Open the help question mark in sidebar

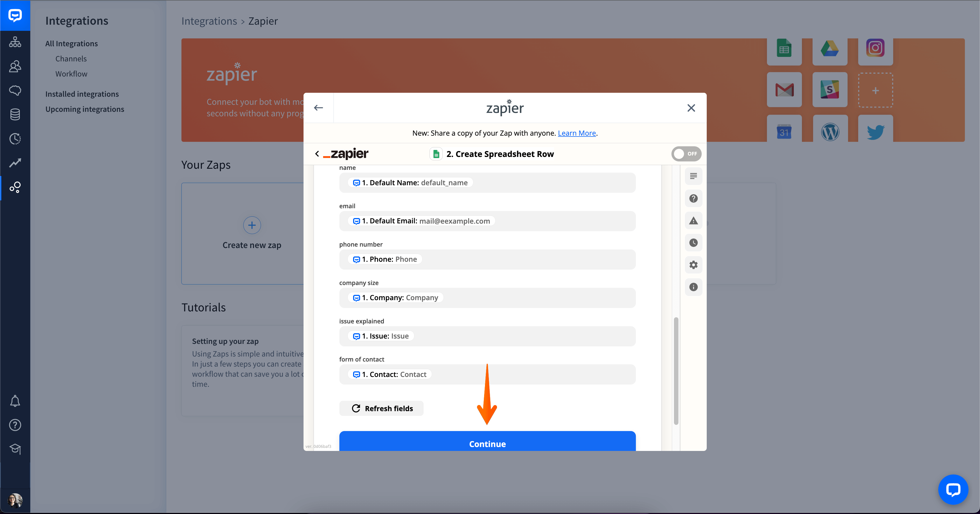pyautogui.click(x=15, y=425)
